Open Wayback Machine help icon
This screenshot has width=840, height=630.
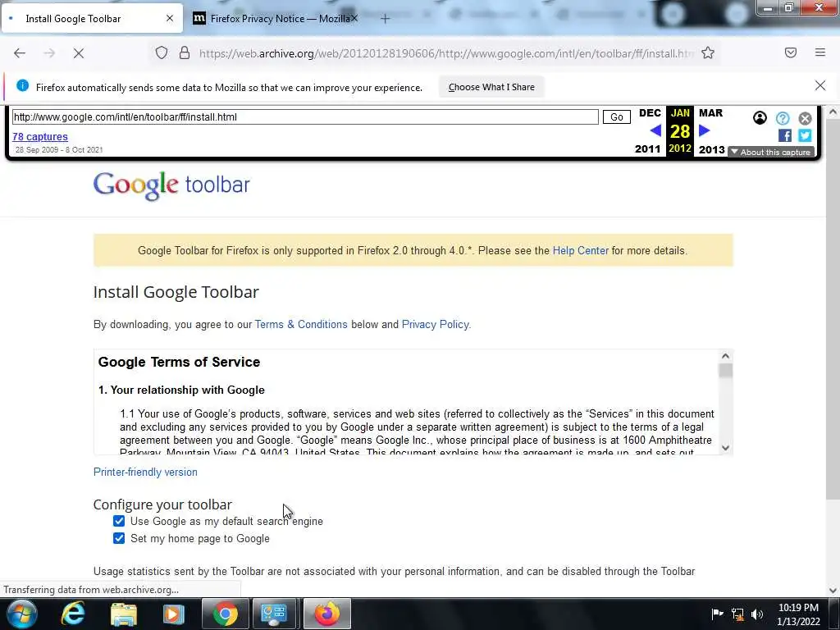coord(783,118)
